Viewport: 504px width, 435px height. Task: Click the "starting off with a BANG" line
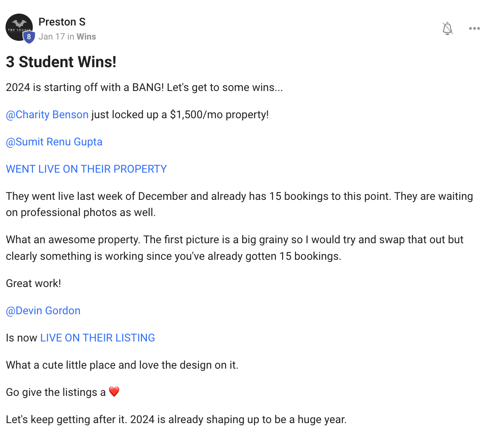click(144, 88)
